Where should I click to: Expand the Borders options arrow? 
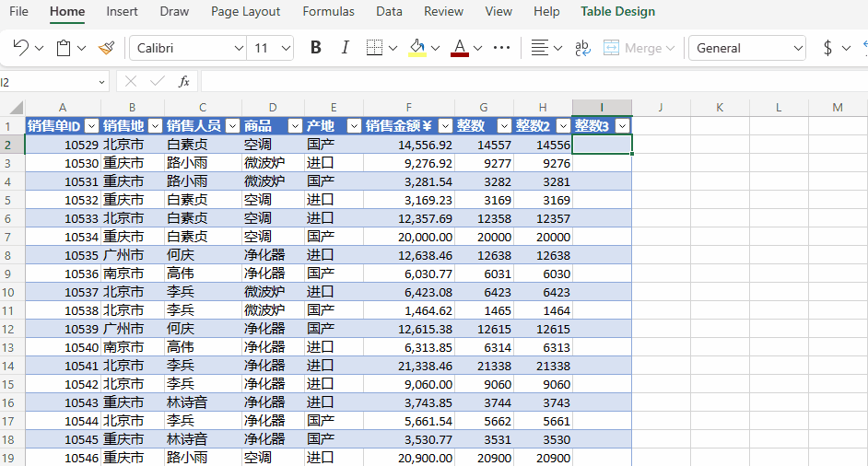[393, 49]
